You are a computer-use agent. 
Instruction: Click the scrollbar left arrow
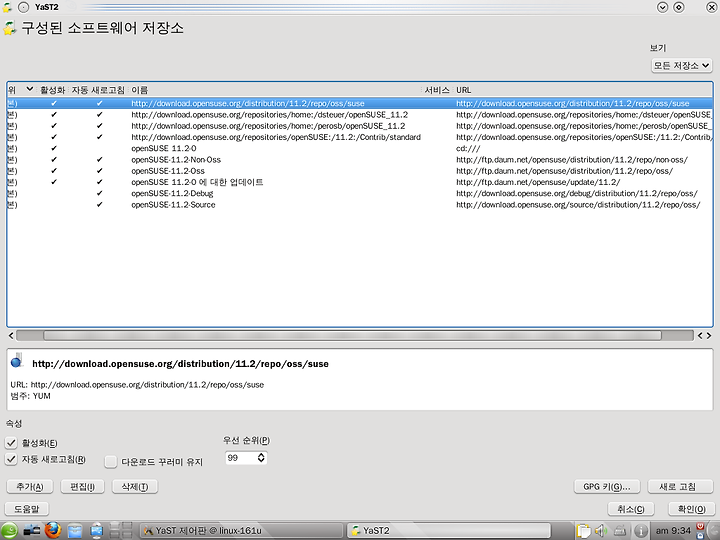click(x=11, y=336)
